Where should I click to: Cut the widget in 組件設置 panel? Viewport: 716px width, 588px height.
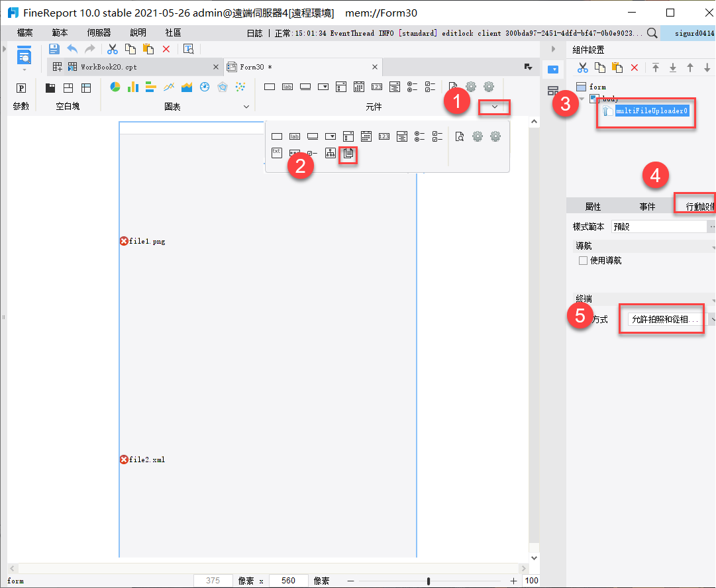[583, 68]
